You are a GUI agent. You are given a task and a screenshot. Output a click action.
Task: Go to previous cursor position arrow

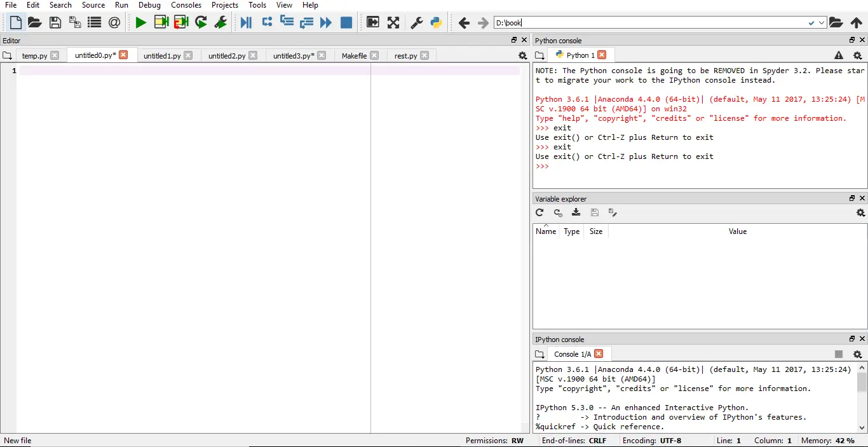[464, 23]
